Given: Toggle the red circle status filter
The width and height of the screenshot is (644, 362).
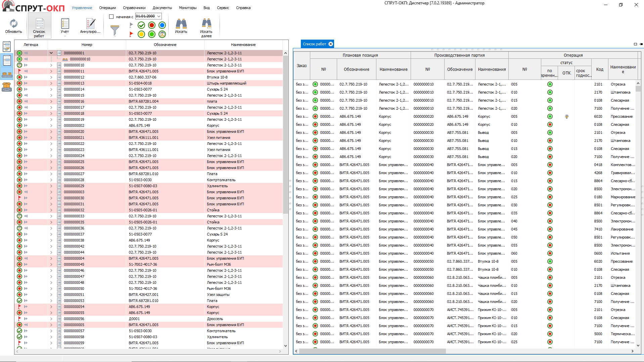Looking at the screenshot, I should (x=152, y=25).
